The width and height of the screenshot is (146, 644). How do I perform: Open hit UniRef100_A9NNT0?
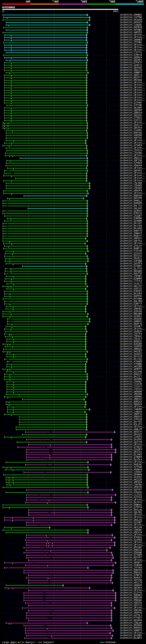pos(131,72)
